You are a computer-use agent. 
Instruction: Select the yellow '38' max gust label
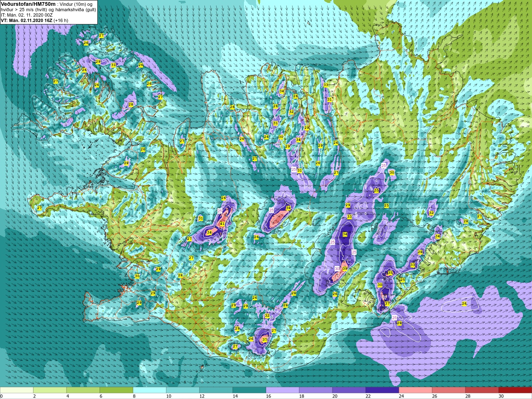click(288, 208)
